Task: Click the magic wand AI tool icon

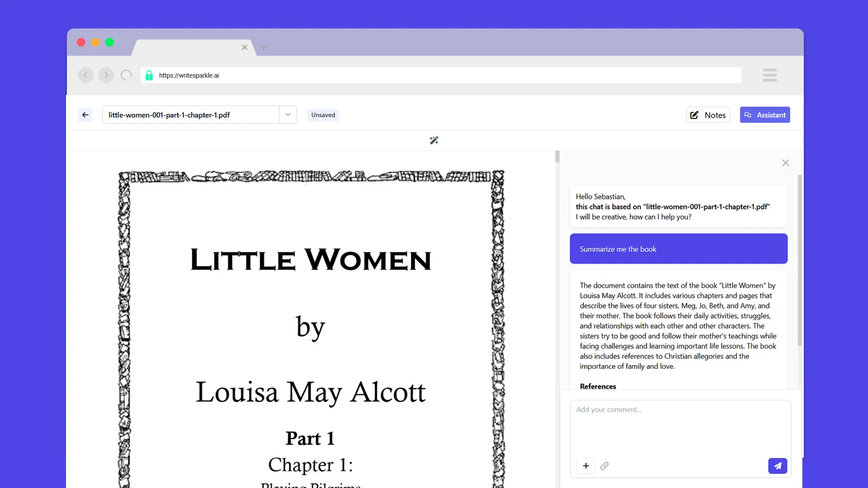Action: point(434,141)
